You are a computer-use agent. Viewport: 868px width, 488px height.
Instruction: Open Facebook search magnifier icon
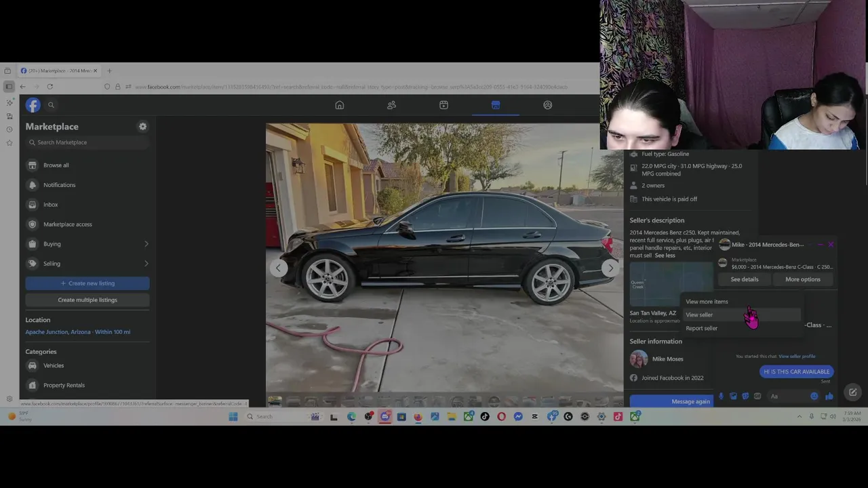(x=51, y=105)
